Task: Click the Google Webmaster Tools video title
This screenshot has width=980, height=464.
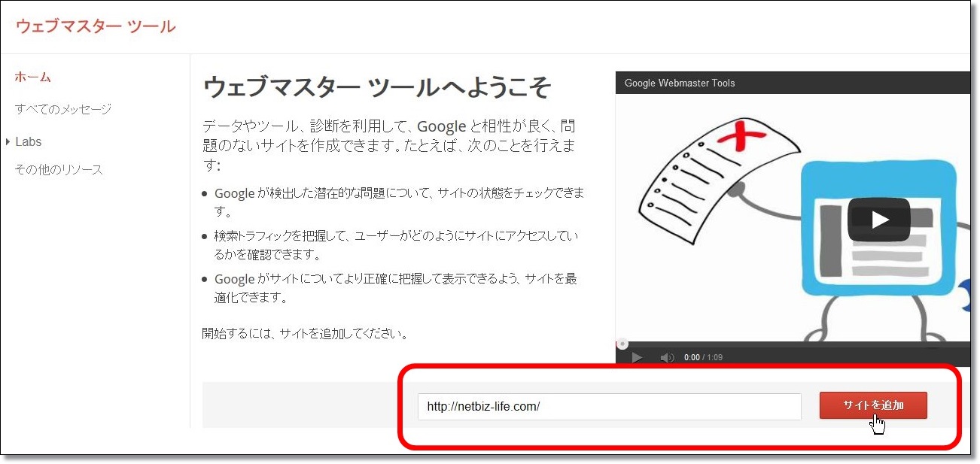Action: click(680, 83)
